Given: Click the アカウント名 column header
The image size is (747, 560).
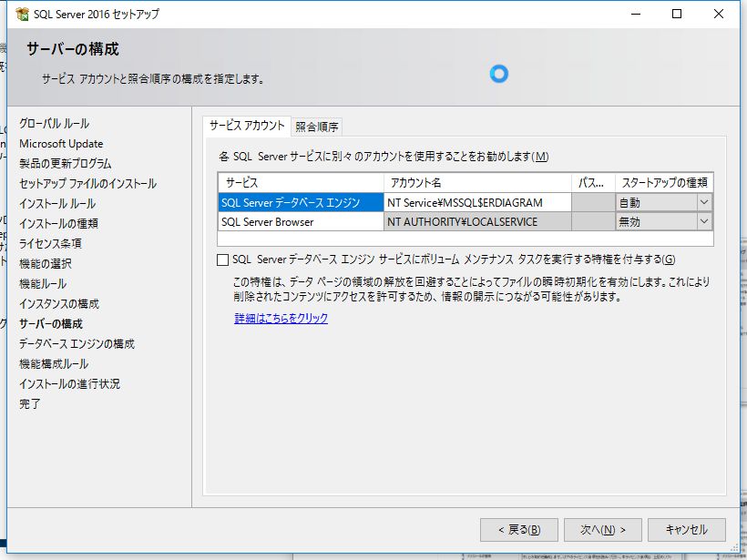Looking at the screenshot, I should [477, 182].
